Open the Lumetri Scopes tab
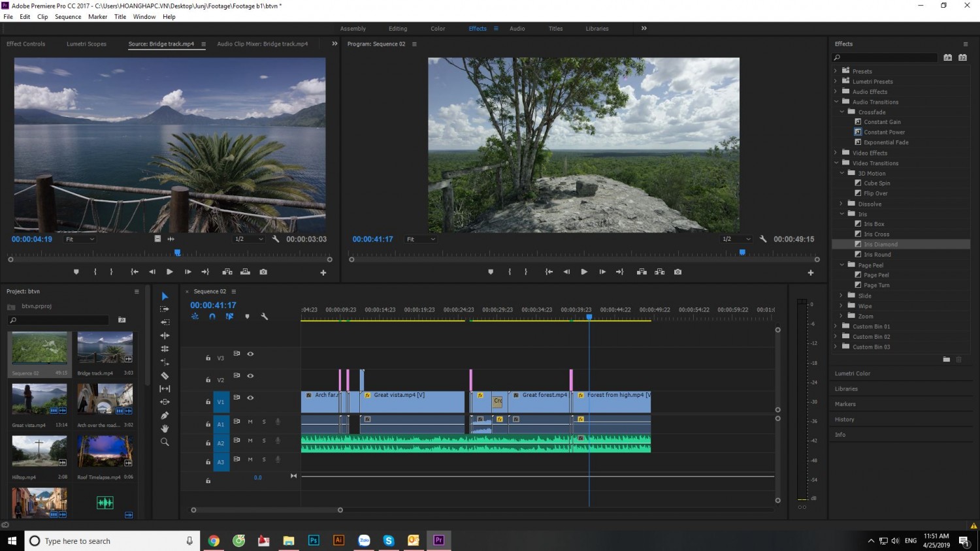The image size is (980, 551). coord(86,44)
